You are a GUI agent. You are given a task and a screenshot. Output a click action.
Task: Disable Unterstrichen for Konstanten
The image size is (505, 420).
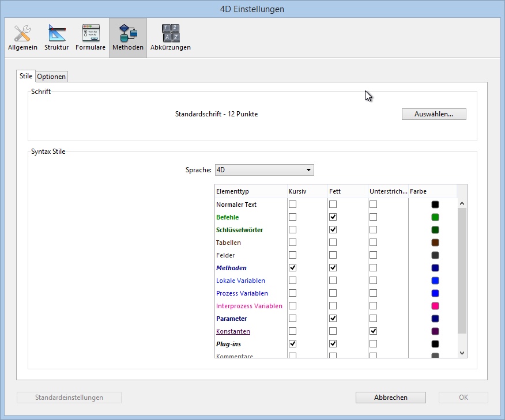(374, 331)
